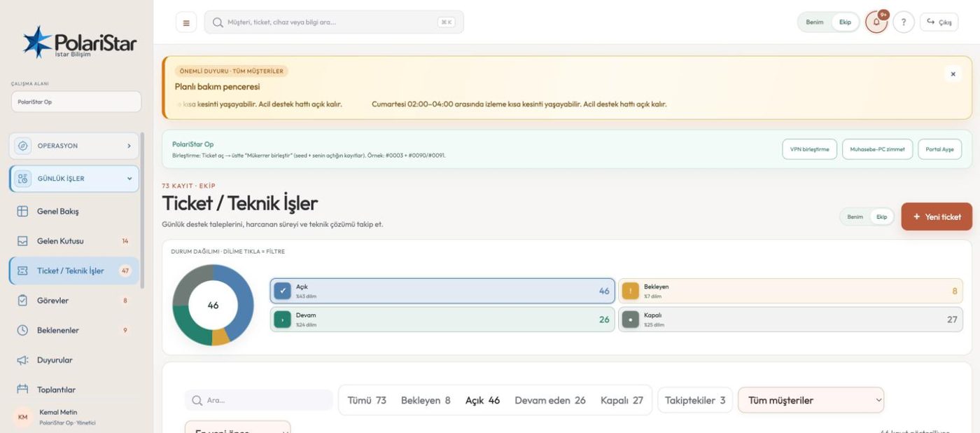The height and width of the screenshot is (433, 980).
Task: Click the sidebar vertical scrollbar
Action: click(143, 210)
